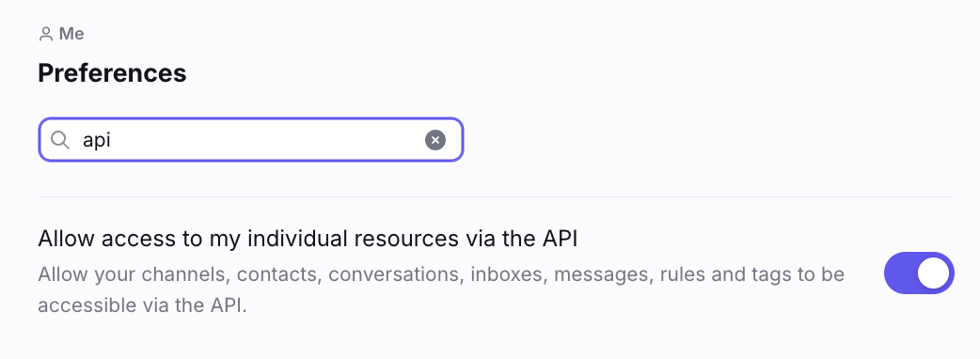Click the "accessible via the API." description line
Image resolution: width=980 pixels, height=359 pixels.
point(143,305)
